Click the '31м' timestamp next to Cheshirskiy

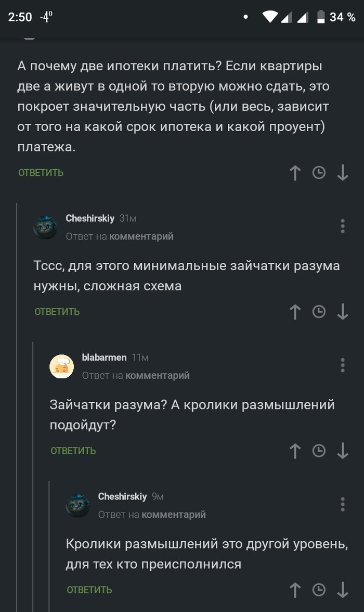[x=128, y=219]
